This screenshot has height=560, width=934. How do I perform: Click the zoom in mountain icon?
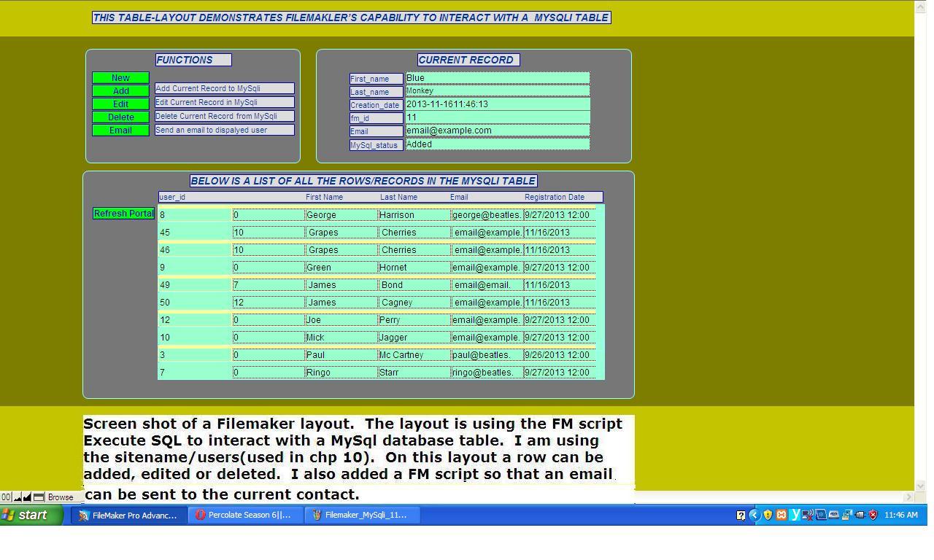27,497
